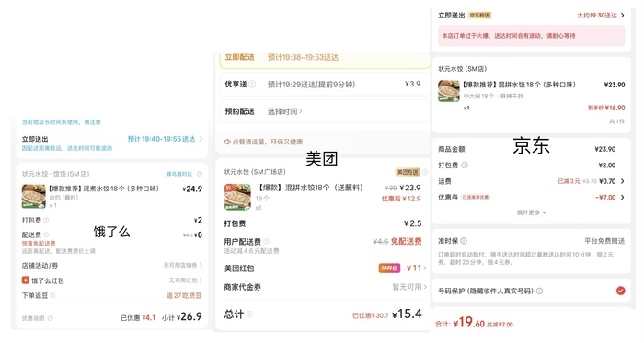Open the 美团红包 -¥11 selection arrow

425,269
